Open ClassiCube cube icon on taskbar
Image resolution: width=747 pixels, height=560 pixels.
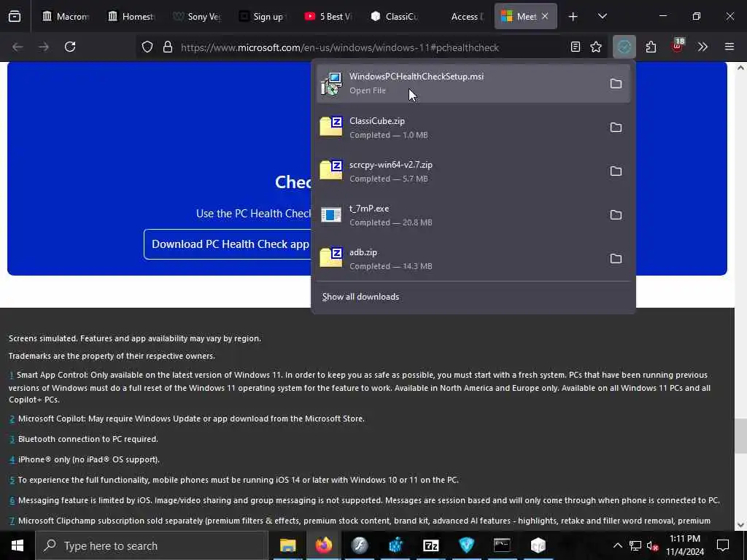538,545
